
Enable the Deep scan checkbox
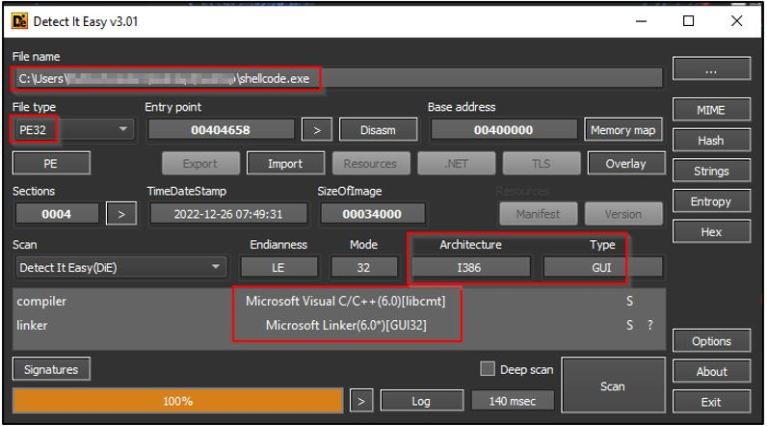[488, 369]
